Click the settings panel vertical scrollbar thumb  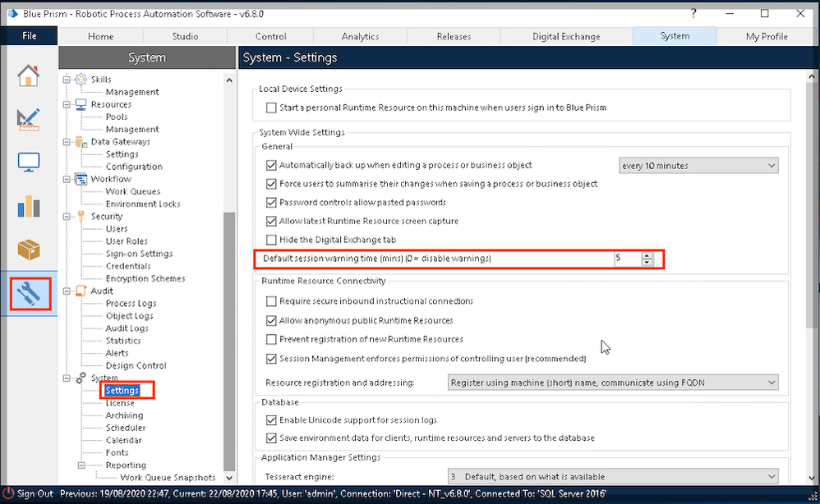tap(812, 204)
